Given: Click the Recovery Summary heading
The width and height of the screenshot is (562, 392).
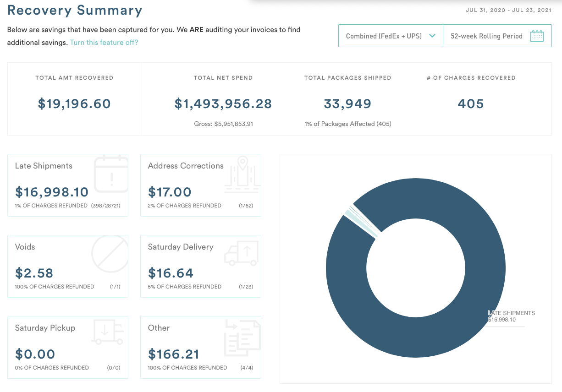Looking at the screenshot, I should 74,10.
